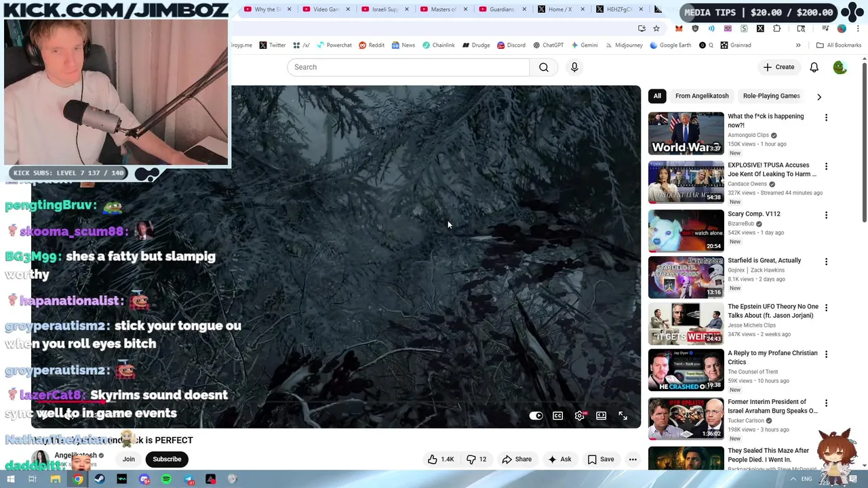The height and width of the screenshot is (488, 868).
Task: Subscribe to the Angelikatosh channel
Action: (x=167, y=459)
